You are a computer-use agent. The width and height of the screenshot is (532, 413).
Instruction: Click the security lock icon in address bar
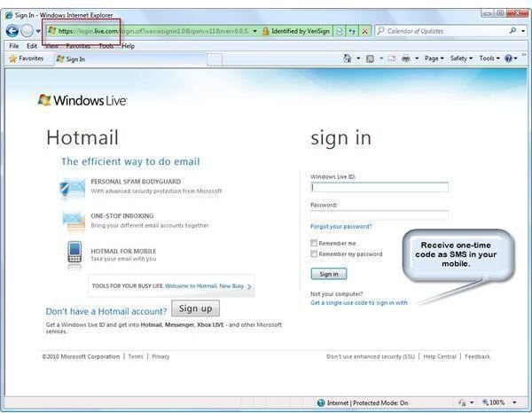coord(266,31)
